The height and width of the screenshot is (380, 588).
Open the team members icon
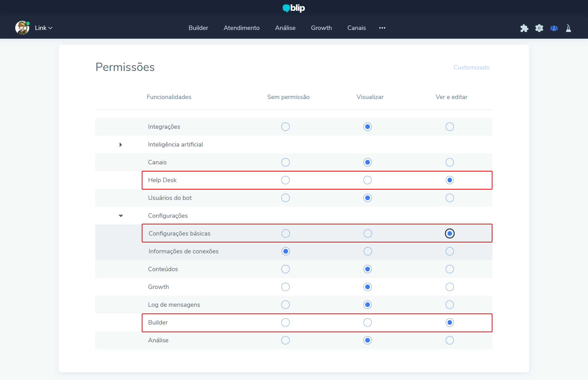click(554, 28)
